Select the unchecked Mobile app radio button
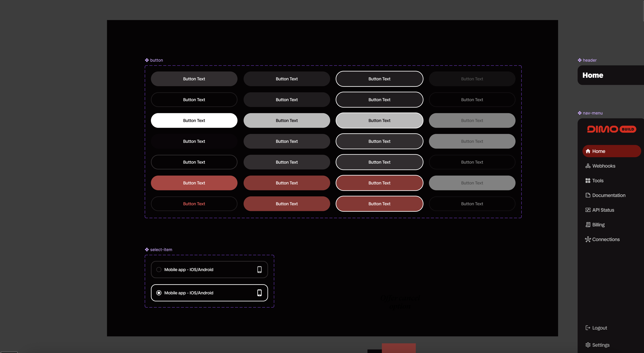Viewport: 644px width, 353px height. (159, 269)
